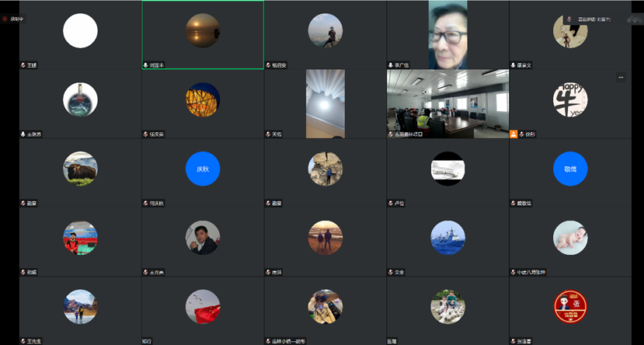Click the 任庆荣 name label
The height and width of the screenshot is (345, 644).
click(158, 134)
